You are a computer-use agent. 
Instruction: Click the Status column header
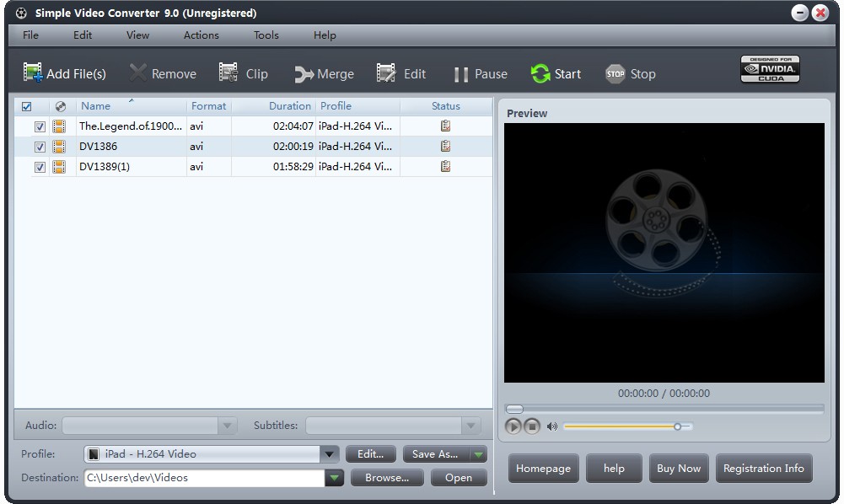pos(446,106)
